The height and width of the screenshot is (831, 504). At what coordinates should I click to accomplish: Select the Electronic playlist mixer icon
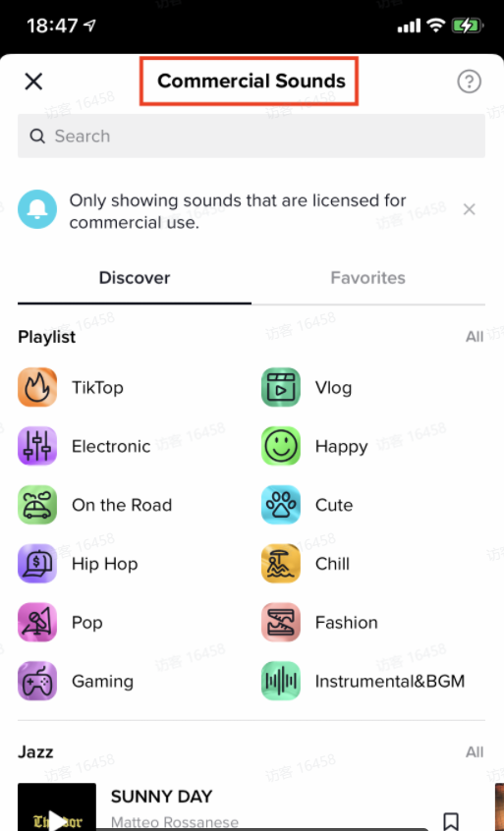[x=37, y=446]
